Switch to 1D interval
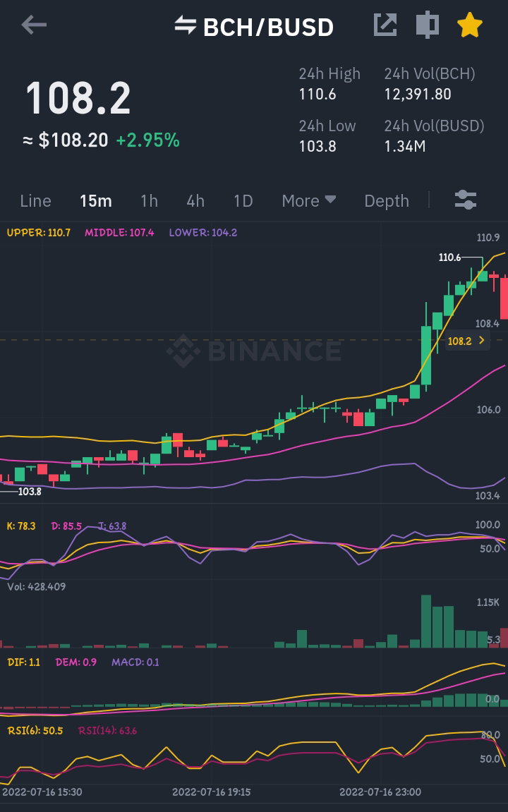 pos(243,200)
